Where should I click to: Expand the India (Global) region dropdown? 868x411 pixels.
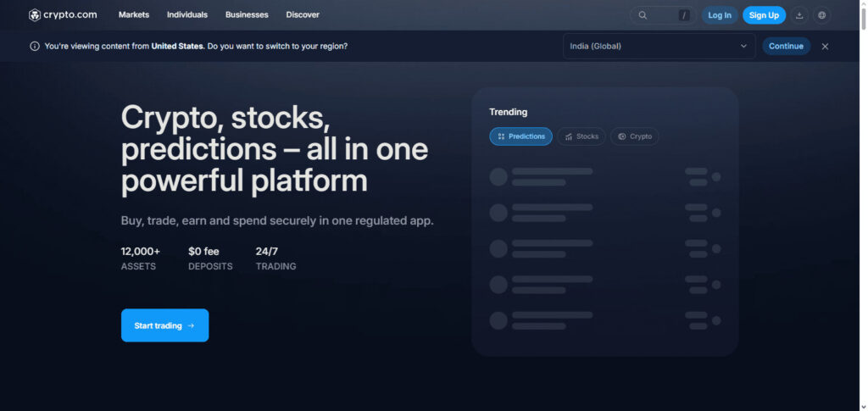point(659,47)
